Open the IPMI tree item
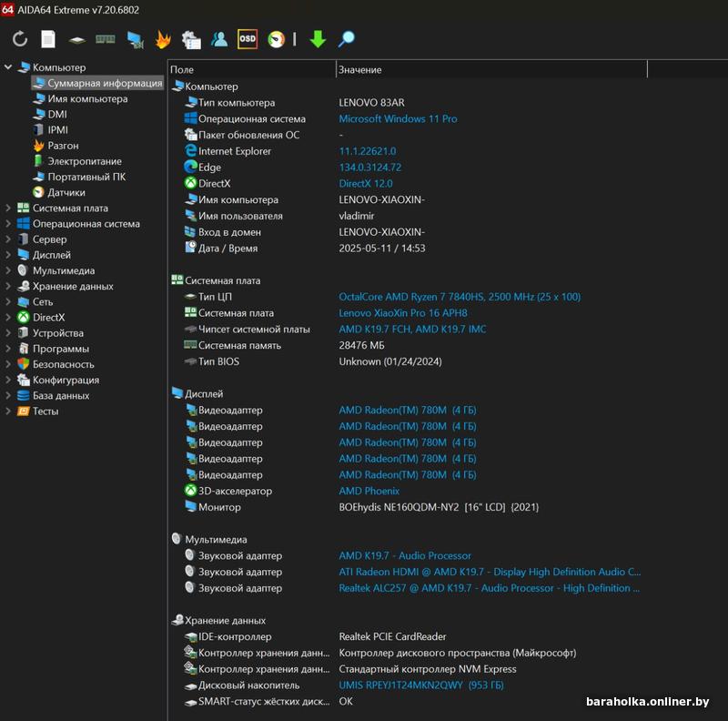This screenshot has height=721, width=728. pos(57,130)
